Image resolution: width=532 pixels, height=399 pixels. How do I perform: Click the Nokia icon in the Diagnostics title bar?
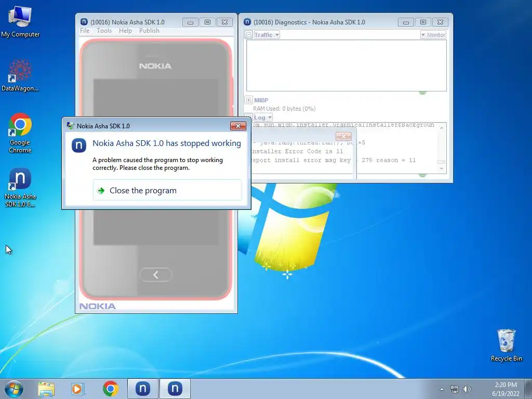click(247, 22)
